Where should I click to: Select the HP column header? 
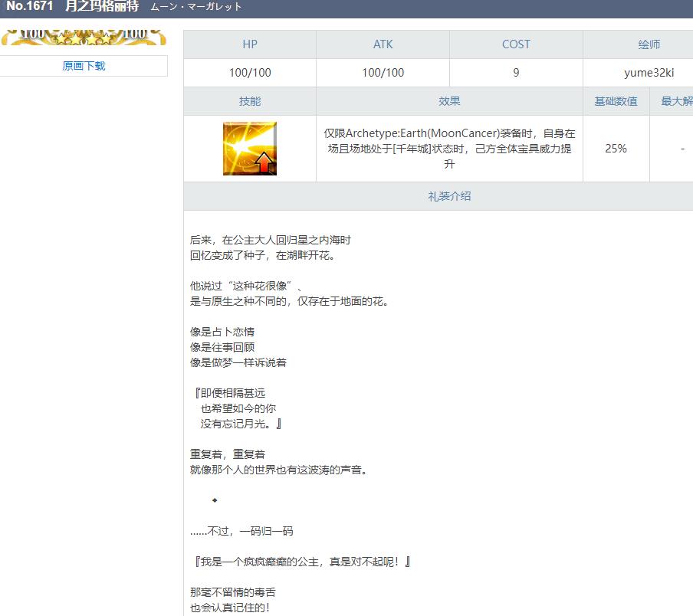249,44
